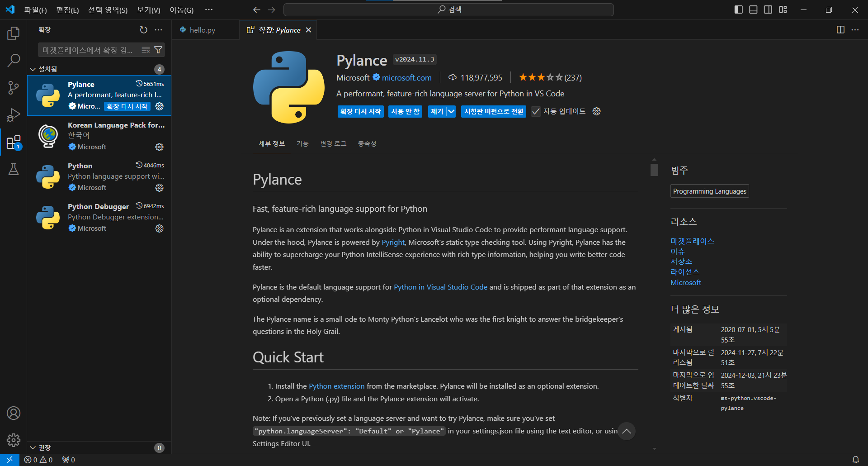Open notifications bell in status bar

[855, 460]
